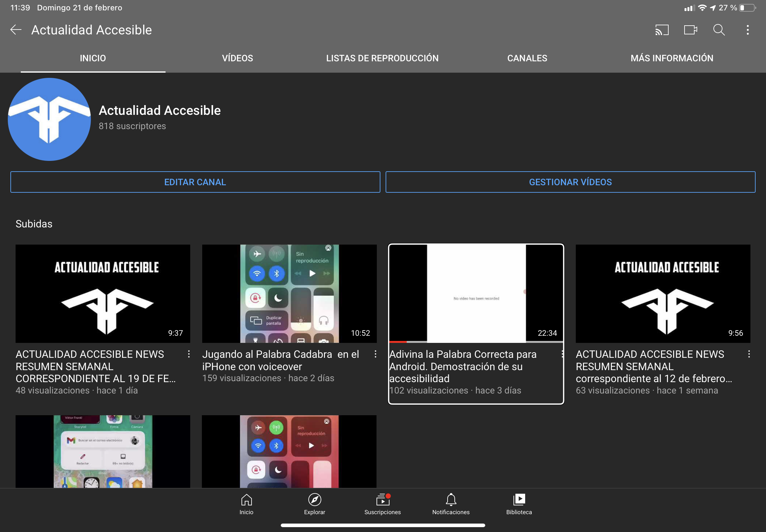Open options for 12 de febrero resumen video
Viewport: 766px width, 532px height.
click(749, 354)
